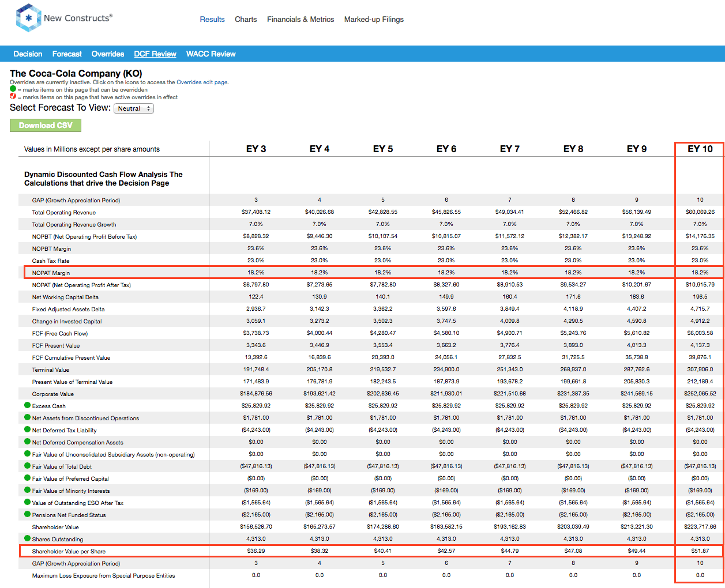Click the $252,065.52 corporate value cell
Image resolution: width=725 pixels, height=588 pixels.
(700, 394)
